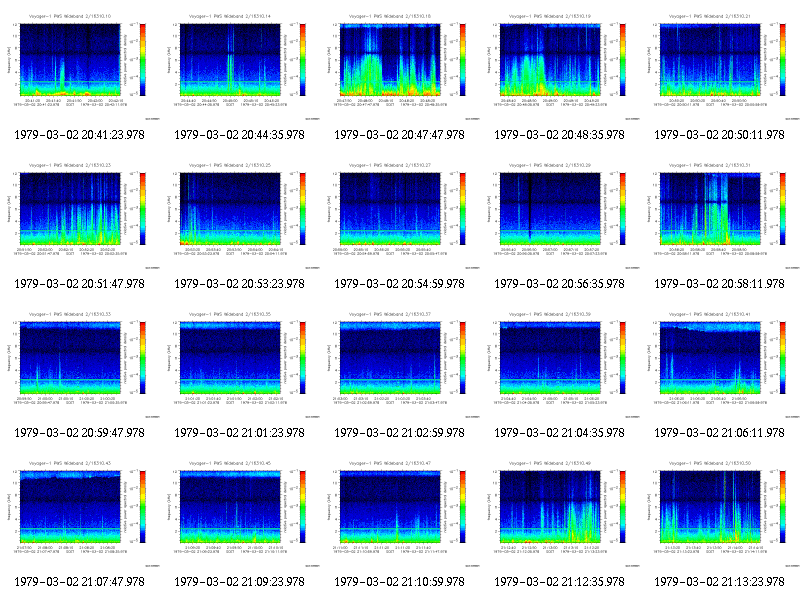This screenshot has height=596, width=800.
Task: Click the caption 1979-03-02 21:04:35.978
Action: pos(560,433)
